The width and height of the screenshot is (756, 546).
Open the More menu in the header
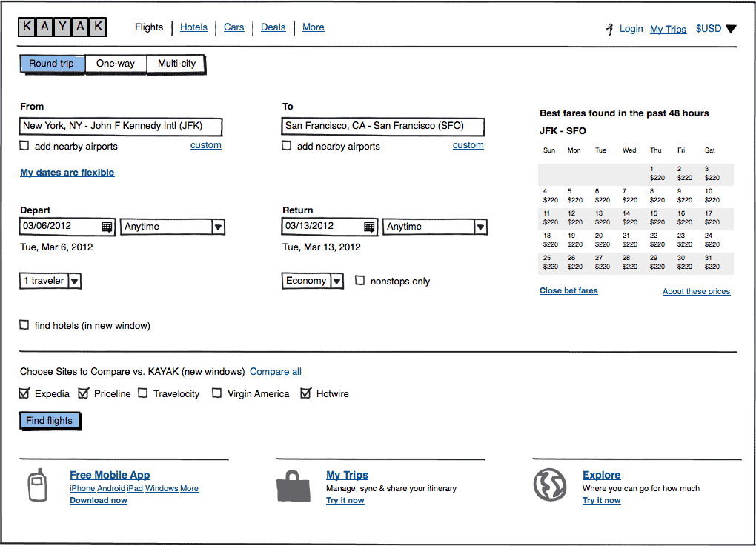[x=314, y=27]
